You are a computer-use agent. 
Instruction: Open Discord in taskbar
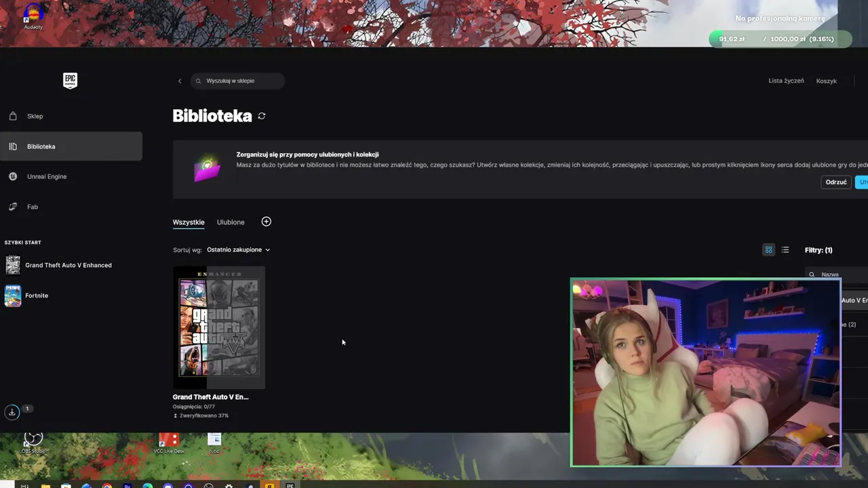coord(167,485)
